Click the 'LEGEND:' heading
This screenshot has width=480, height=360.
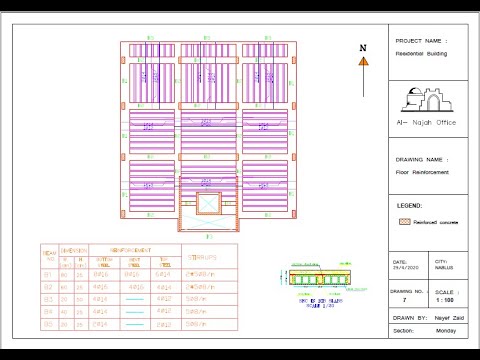[x=409, y=206]
